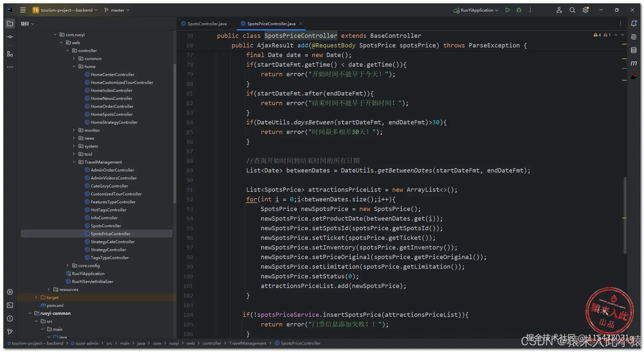This screenshot has height=352, width=644.
Task: Open more run actions menu
Action: pos(530,10)
